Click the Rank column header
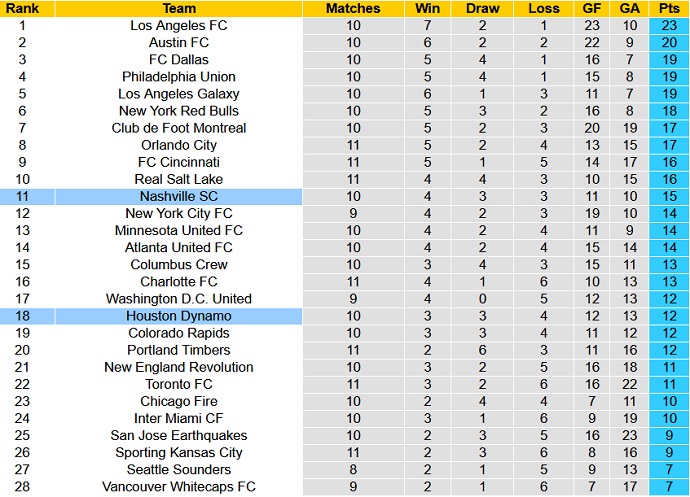The width and height of the screenshot is (690, 497). click(28, 8)
